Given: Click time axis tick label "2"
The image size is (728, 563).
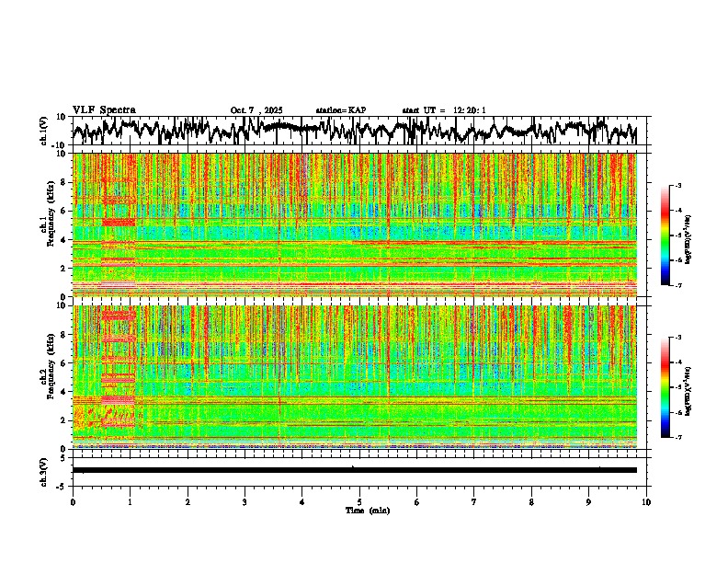Looking at the screenshot, I should [188, 502].
